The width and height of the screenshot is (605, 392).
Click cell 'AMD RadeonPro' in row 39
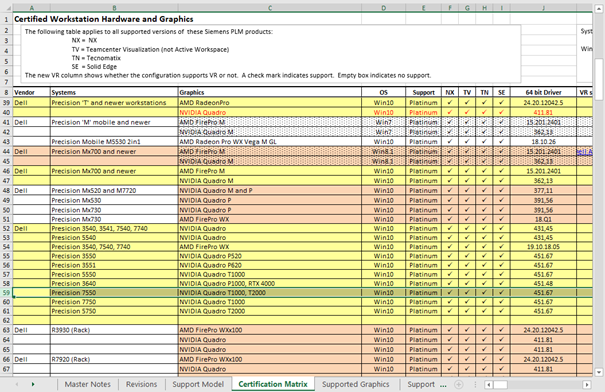point(270,103)
